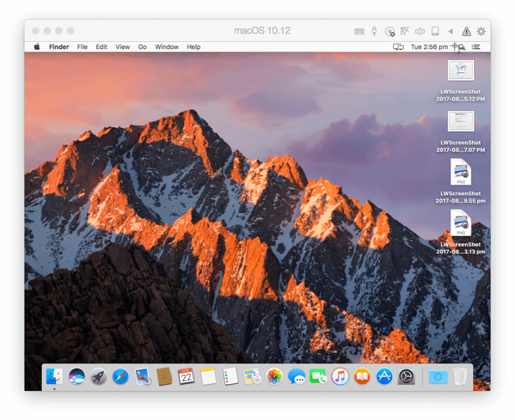Viewport: 515px width, 420px height.
Task: Open the App Store Dock icon
Action: [384, 376]
